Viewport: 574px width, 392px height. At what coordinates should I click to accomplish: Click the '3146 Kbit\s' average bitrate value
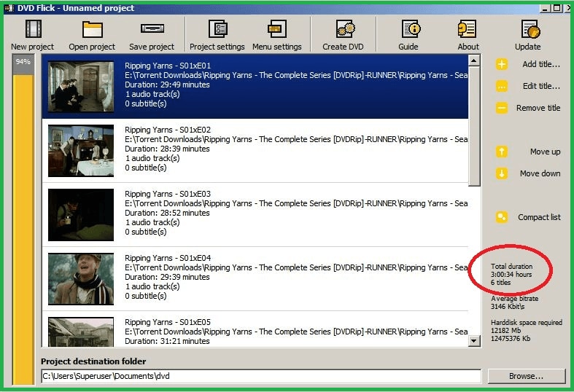(x=508, y=307)
